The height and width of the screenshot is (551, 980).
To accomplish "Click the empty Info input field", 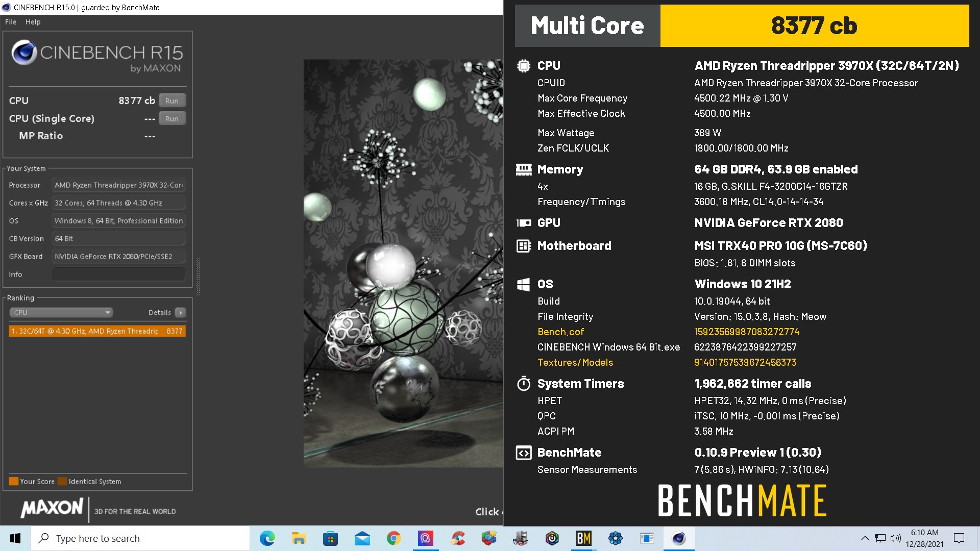I will pos(118,274).
